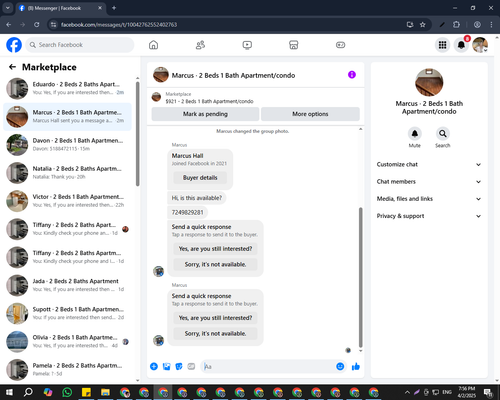Open Windows taskbar search
This screenshot has height=400, width=500.
28,392
